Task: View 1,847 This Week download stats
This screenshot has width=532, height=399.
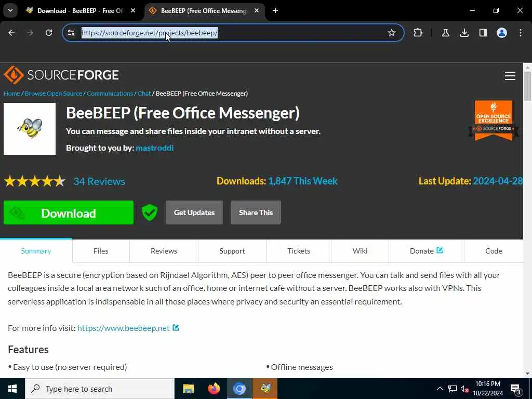Action: [x=303, y=181]
